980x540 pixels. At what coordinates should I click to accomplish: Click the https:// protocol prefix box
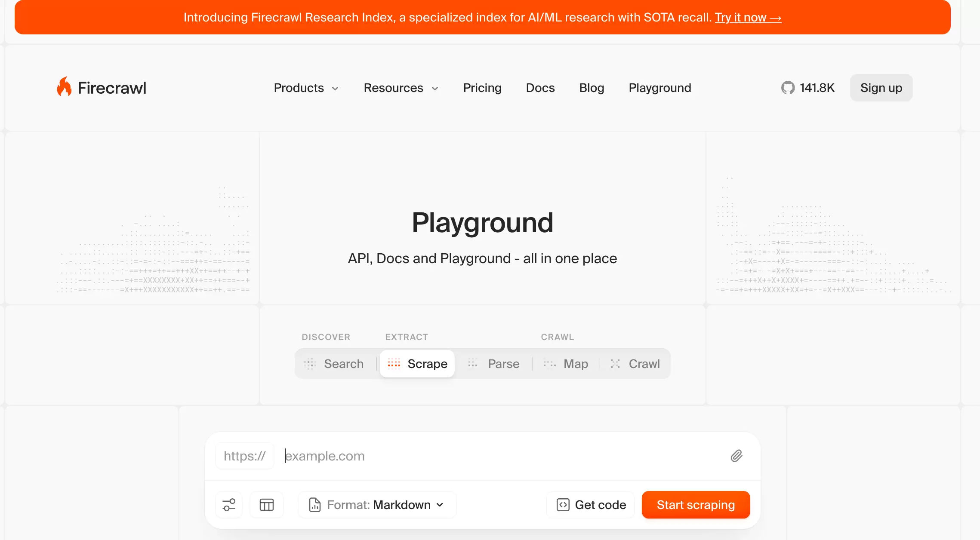pyautogui.click(x=244, y=456)
